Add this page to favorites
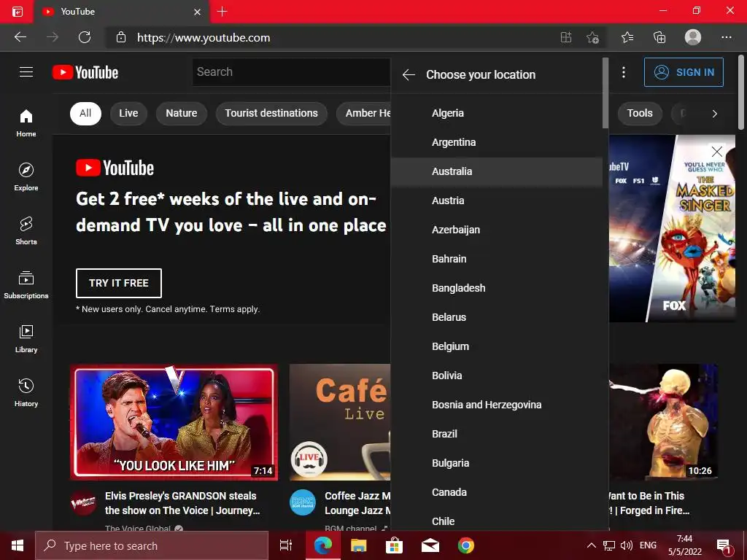The height and width of the screenshot is (560, 747). coord(592,37)
